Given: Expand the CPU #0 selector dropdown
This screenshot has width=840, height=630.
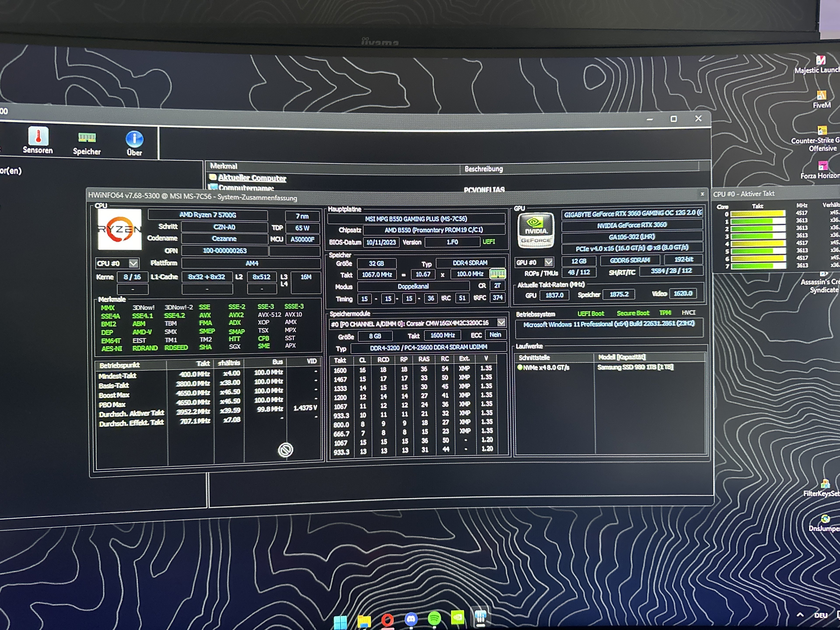Looking at the screenshot, I should [x=133, y=263].
